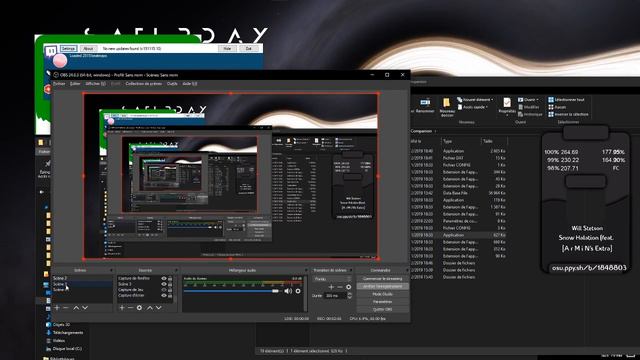Image resolution: width=640 pixels, height=360 pixels.
Task: Toggle visibility of Capture d'écran source
Action: pyautogui.click(x=164, y=296)
